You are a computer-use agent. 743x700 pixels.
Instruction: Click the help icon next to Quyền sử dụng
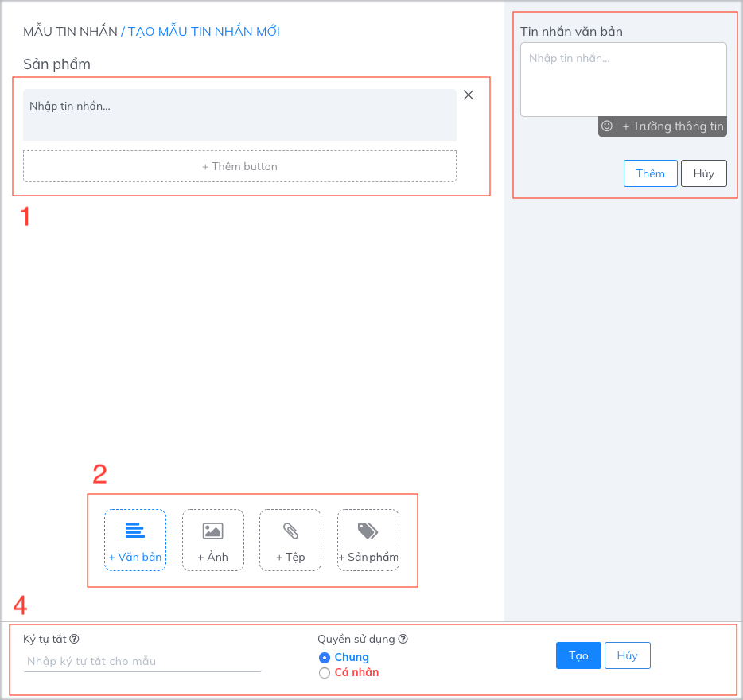[x=403, y=639]
